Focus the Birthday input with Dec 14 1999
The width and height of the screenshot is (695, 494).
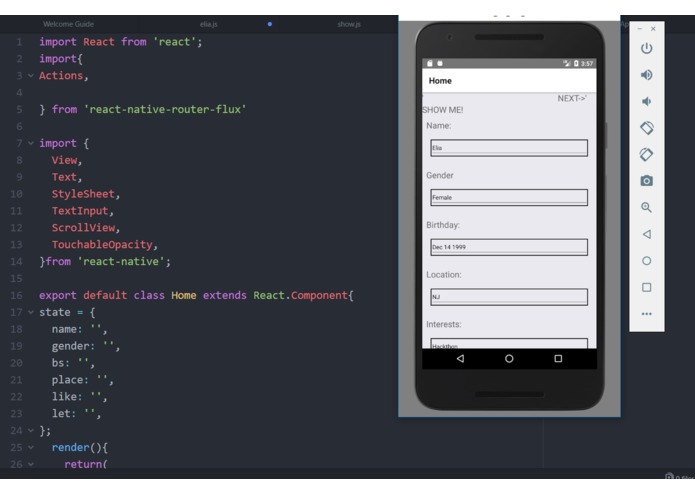(509, 247)
